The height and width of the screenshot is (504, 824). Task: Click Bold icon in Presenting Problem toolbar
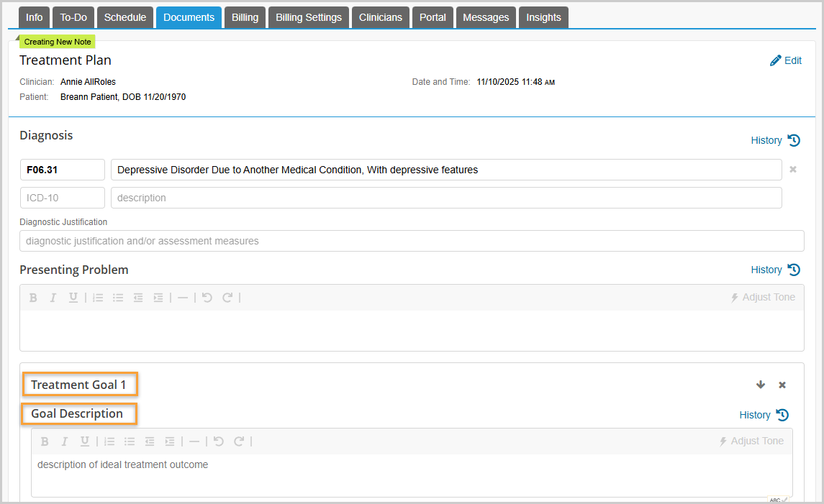33,298
